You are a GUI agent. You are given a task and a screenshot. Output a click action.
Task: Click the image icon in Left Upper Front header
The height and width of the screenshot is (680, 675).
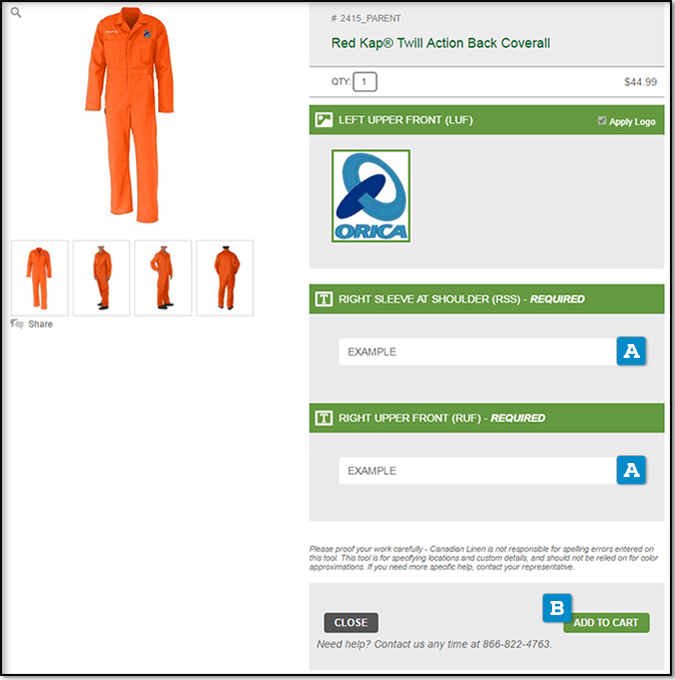(x=324, y=120)
